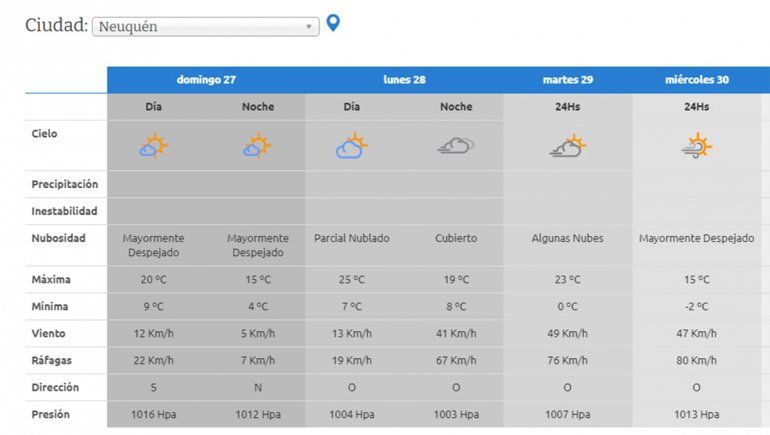
Task: Click Tuesday 24Hs cloudy sun icon
Action: 567,147
